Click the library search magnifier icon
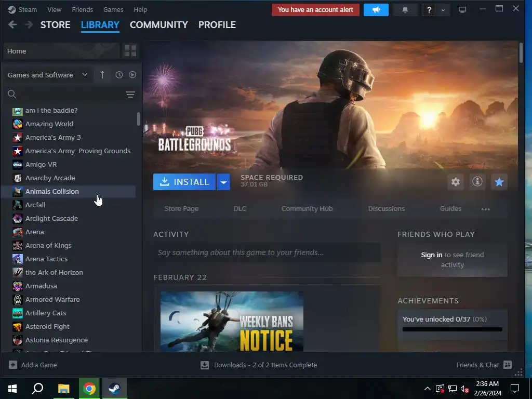Screen dimensions: 532x399 tap(12, 94)
